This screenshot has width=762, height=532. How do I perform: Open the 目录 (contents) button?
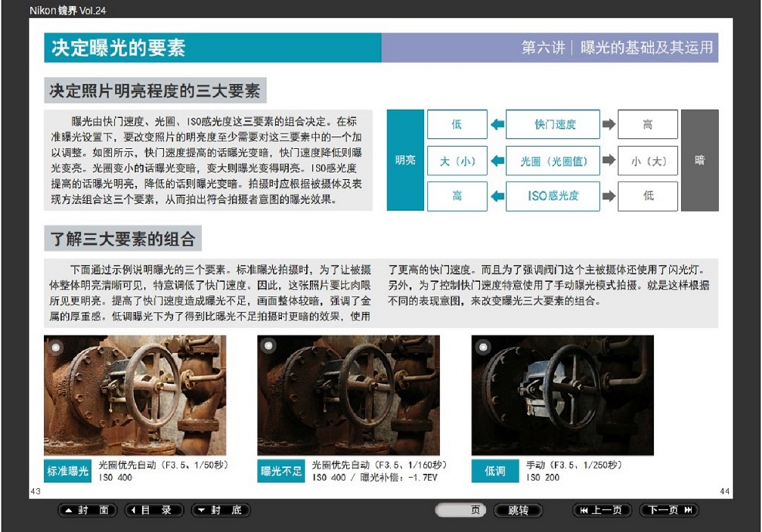pyautogui.click(x=155, y=510)
